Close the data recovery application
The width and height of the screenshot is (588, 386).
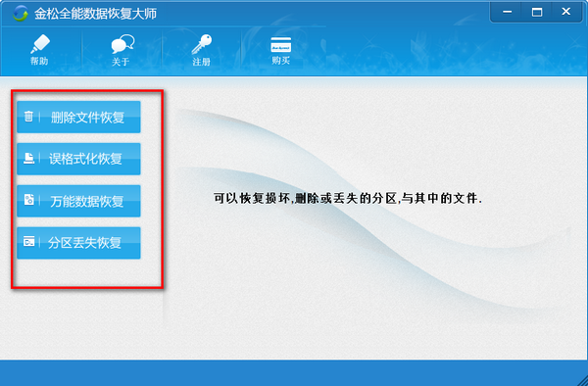click(x=566, y=12)
